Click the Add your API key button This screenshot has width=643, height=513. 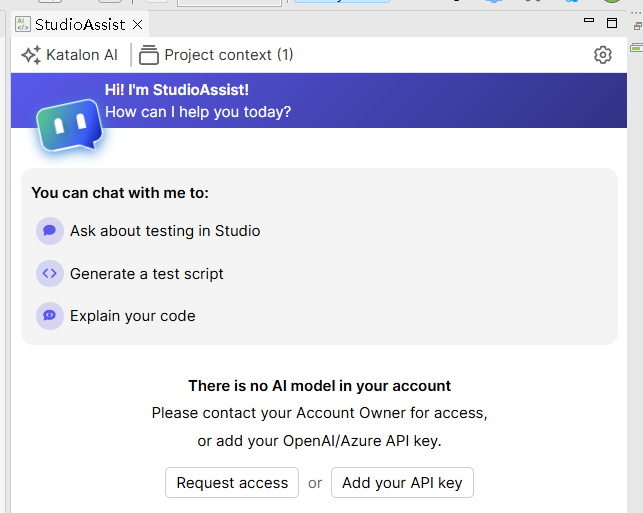point(402,483)
